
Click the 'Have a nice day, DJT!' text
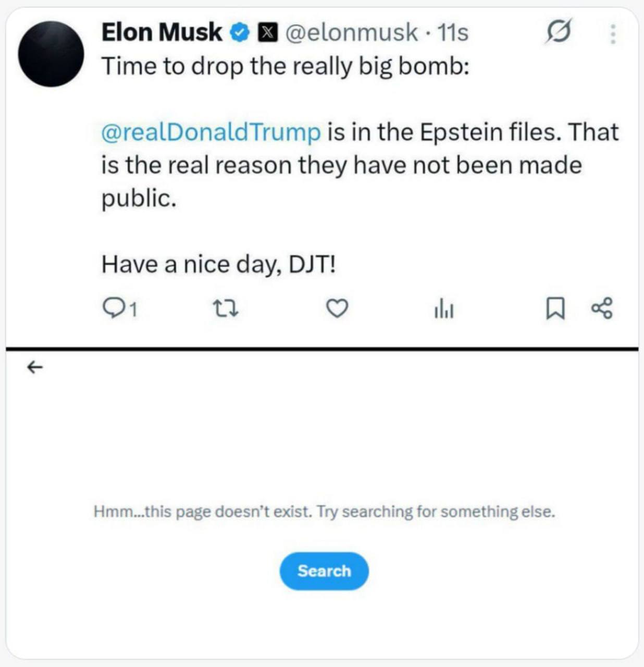pos(218,264)
